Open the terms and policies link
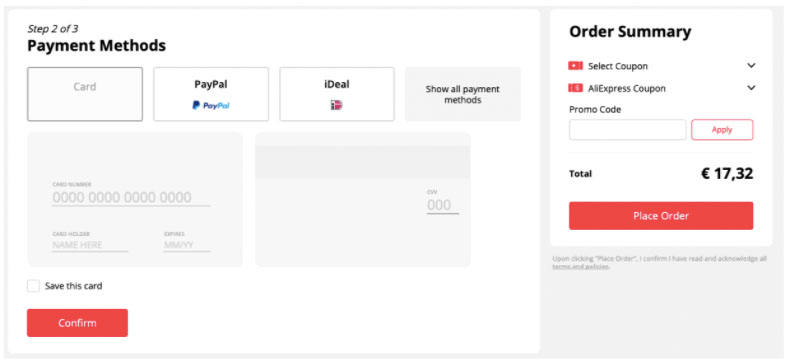This screenshot has height=362, width=788. [580, 267]
